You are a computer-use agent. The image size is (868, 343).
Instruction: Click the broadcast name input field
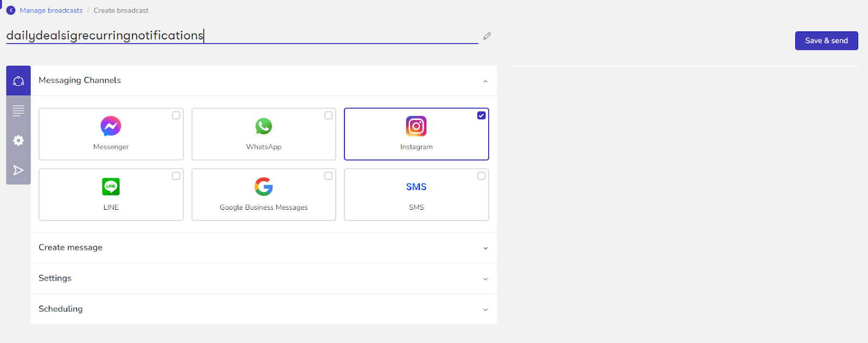coord(242,35)
